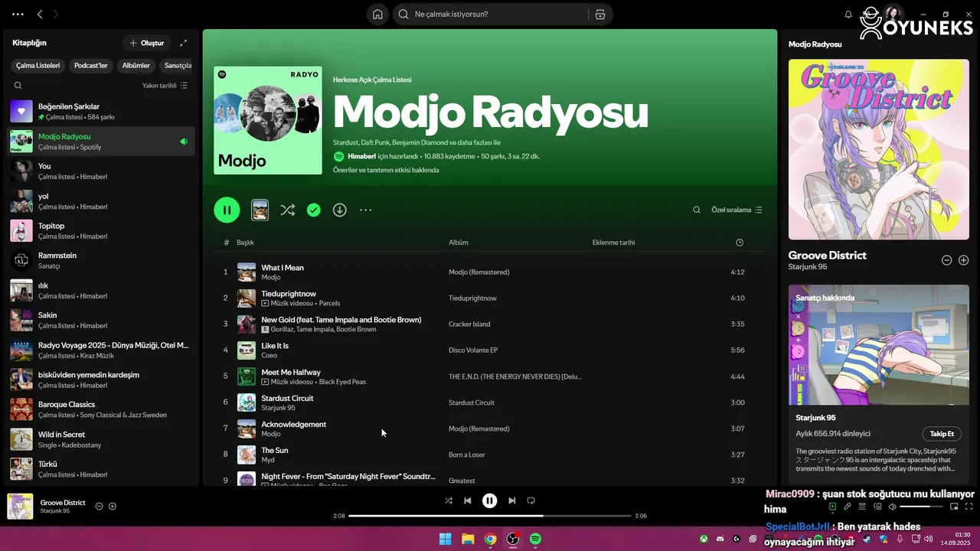The height and width of the screenshot is (551, 980).
Task: Toggle repeat in the bottom player bar
Action: 531,500
